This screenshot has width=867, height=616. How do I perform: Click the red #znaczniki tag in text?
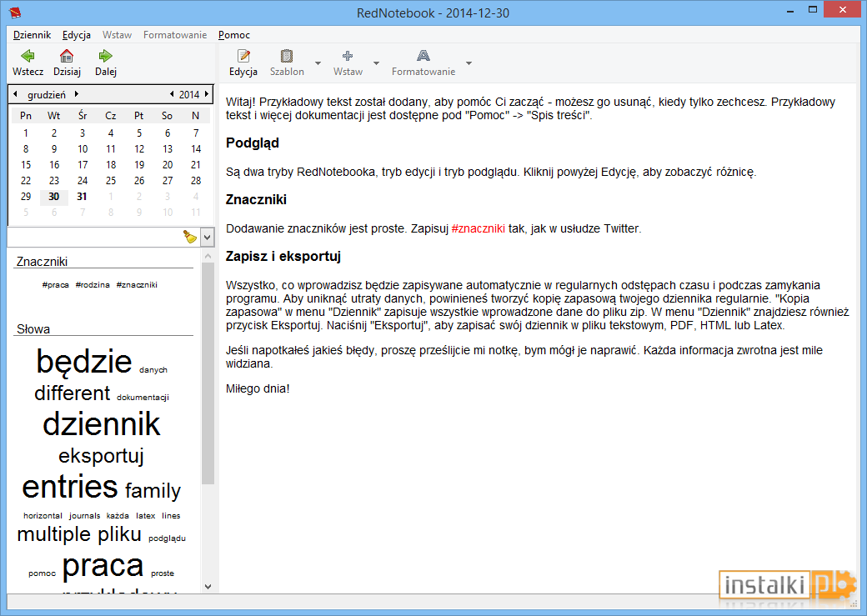click(x=479, y=228)
